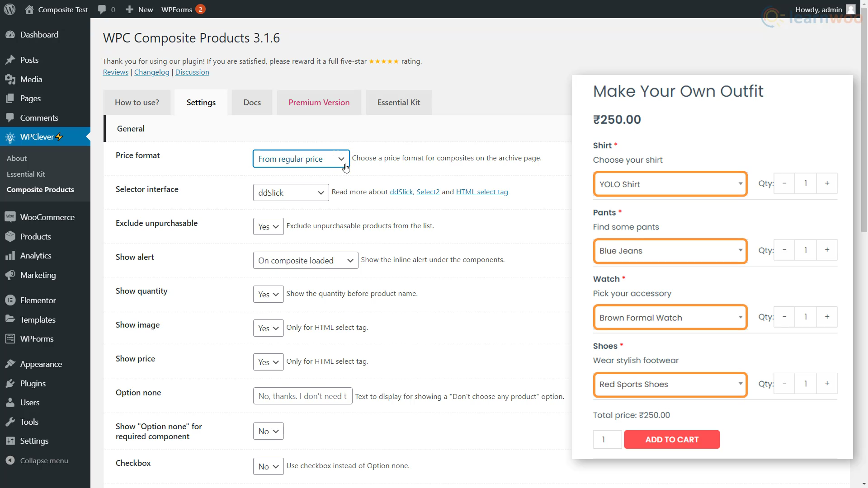
Task: Click the Templates folder icon
Action: coord(10,319)
